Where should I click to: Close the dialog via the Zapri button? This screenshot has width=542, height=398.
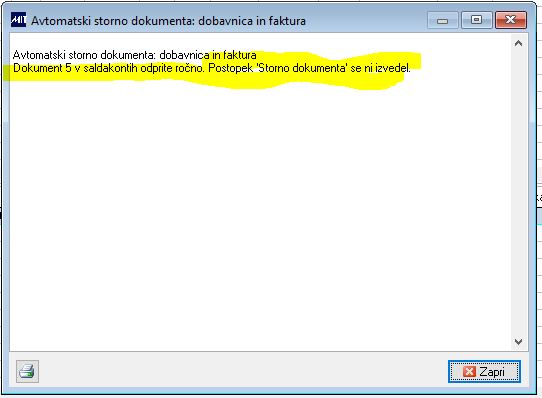[x=484, y=372]
